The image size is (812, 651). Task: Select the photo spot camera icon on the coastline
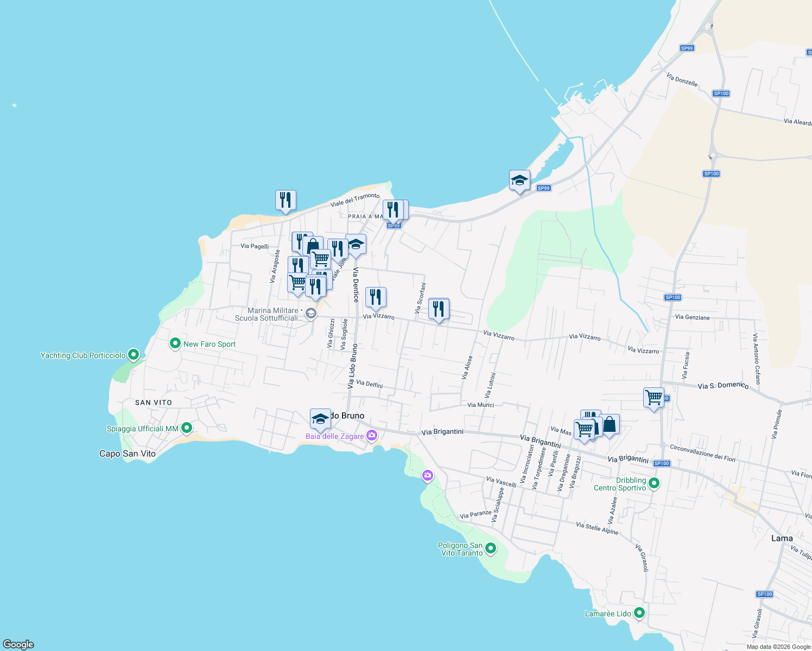click(427, 475)
